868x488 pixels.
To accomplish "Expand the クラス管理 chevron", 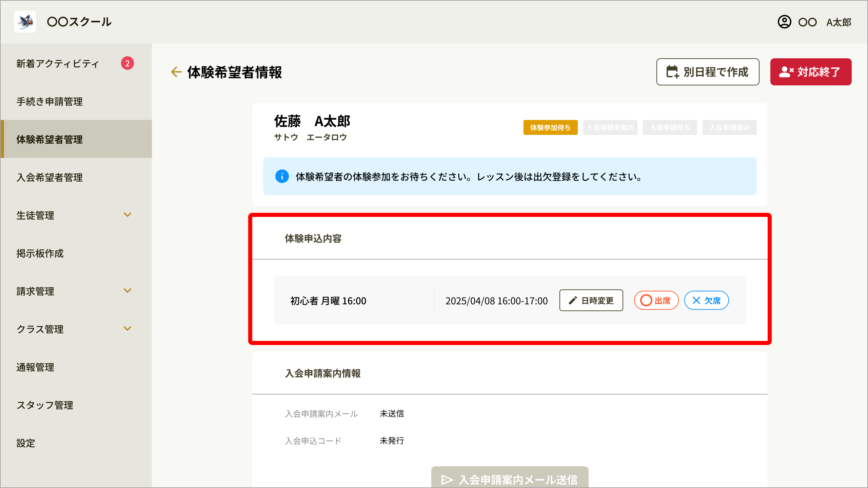I will tap(127, 329).
